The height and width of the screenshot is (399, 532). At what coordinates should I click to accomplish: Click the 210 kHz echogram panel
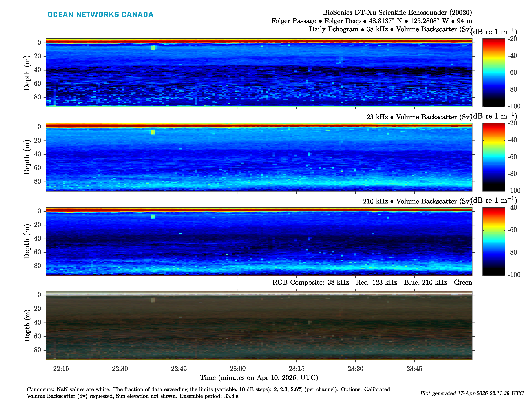(x=259, y=241)
